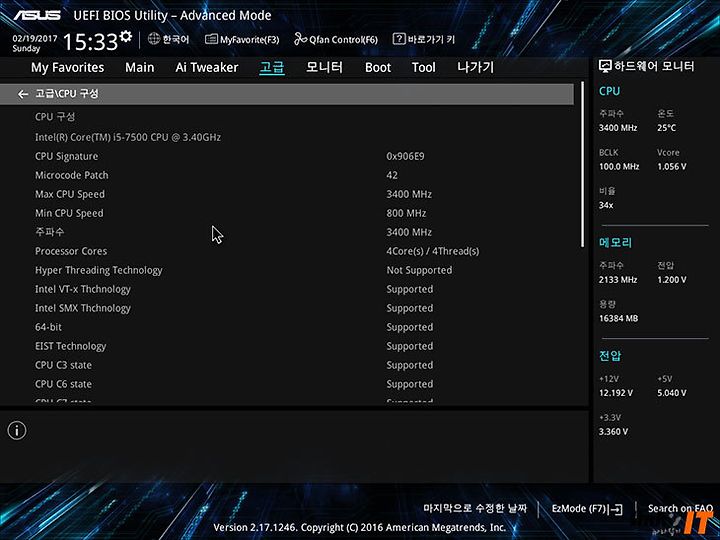Click the Not Supported value

[419, 270]
